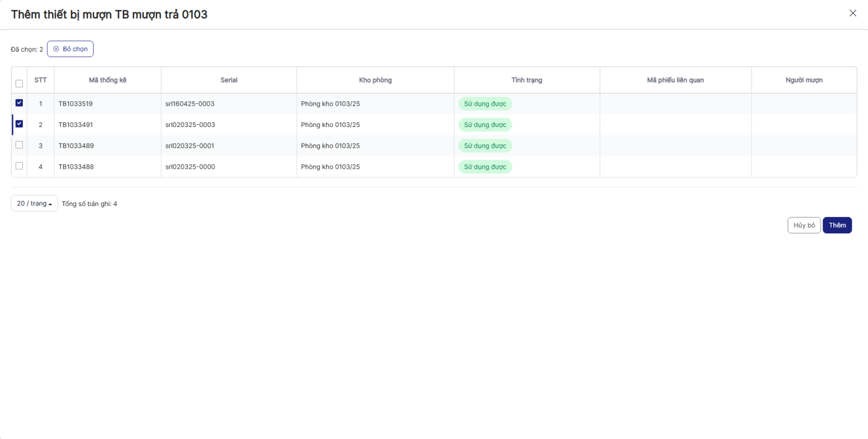The image size is (868, 439).
Task: Click the Kho phòng column header
Action: 375,80
